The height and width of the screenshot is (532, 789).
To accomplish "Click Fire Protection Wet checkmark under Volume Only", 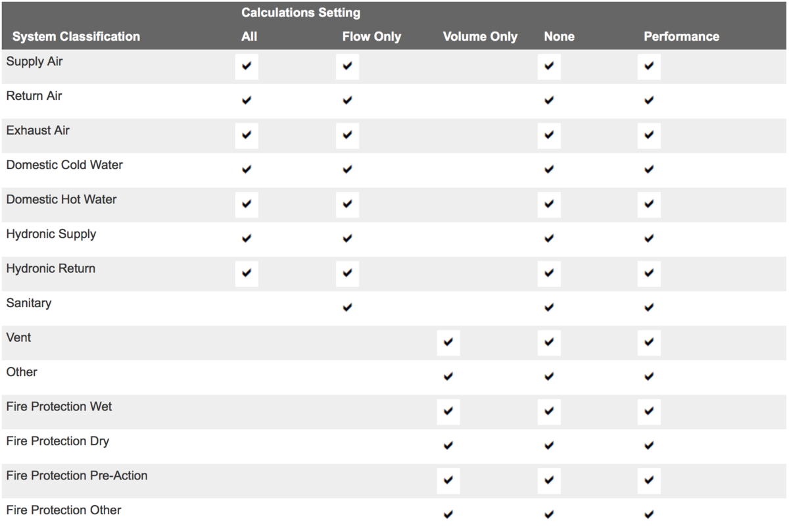I will click(x=448, y=412).
